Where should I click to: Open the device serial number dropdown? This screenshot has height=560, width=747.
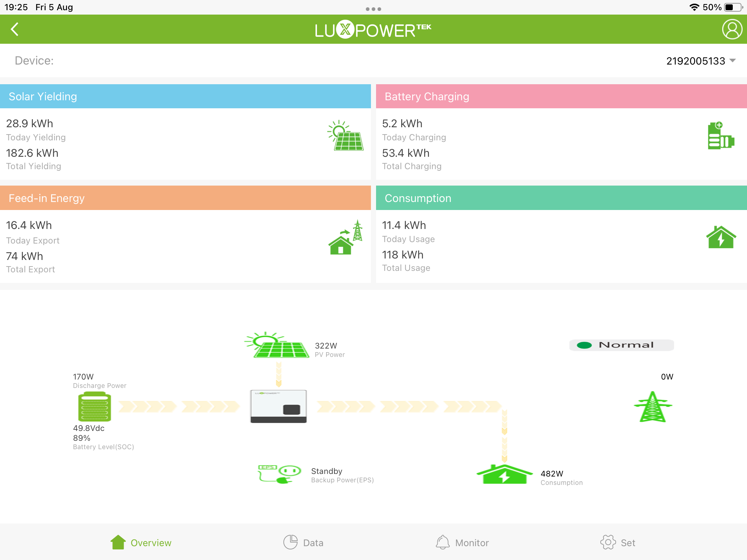click(x=695, y=61)
